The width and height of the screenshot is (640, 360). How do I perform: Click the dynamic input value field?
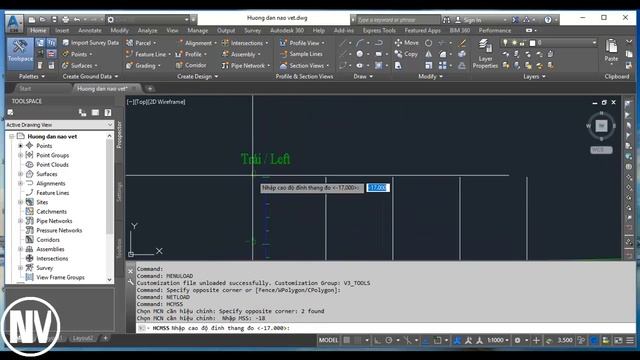[378, 187]
